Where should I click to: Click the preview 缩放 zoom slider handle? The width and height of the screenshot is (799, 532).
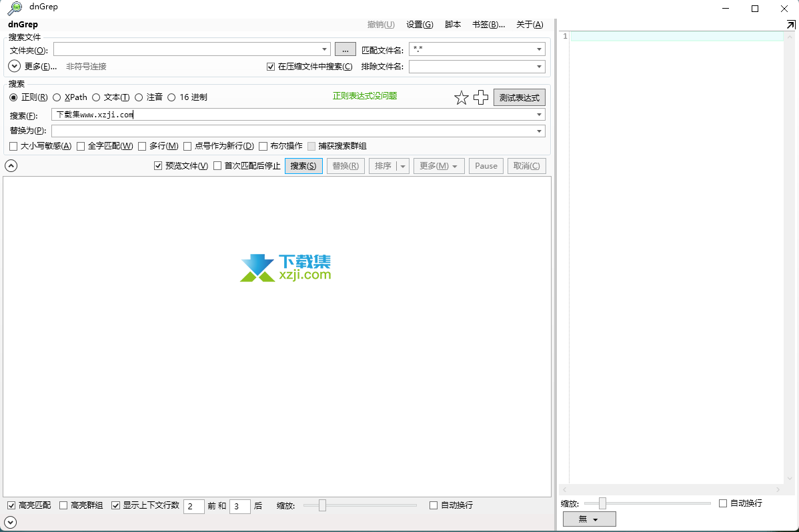[602, 503]
